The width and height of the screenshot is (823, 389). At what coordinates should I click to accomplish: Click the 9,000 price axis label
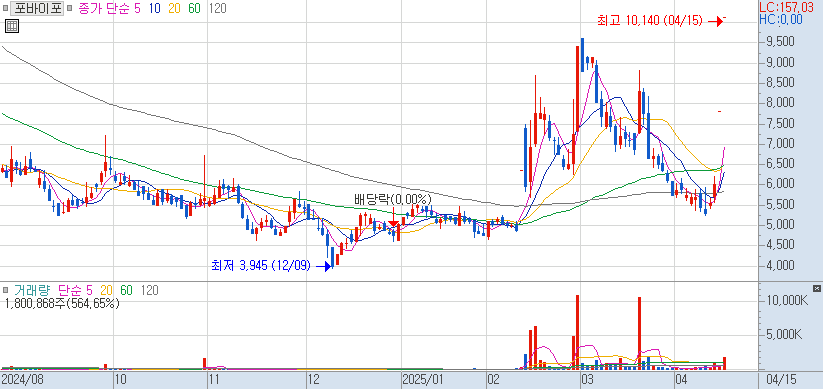click(x=779, y=62)
